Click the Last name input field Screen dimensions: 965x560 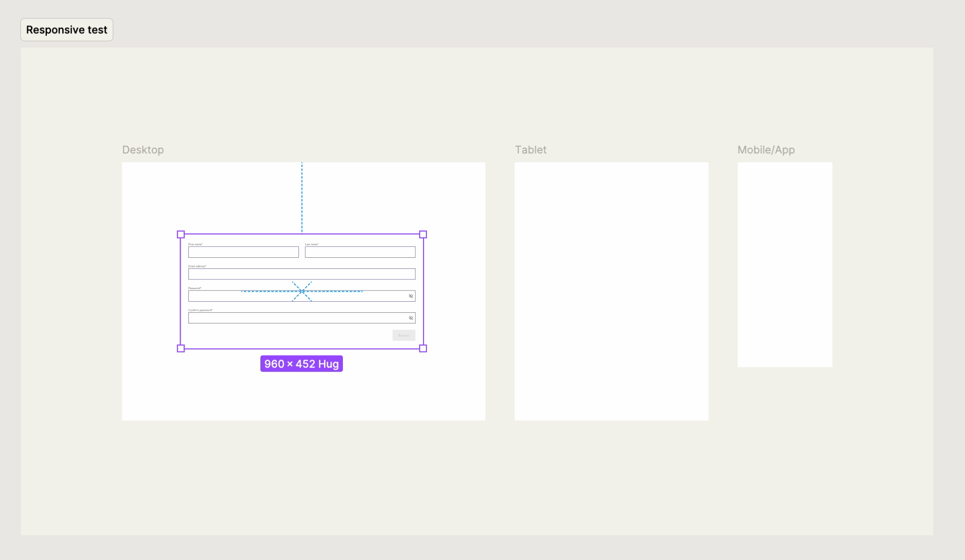[x=360, y=252]
